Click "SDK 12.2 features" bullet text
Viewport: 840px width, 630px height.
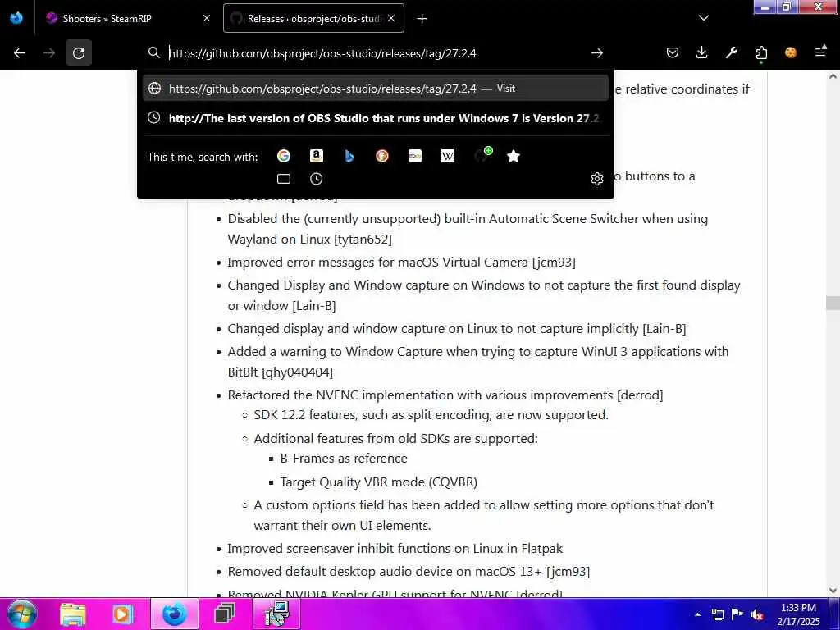click(431, 415)
